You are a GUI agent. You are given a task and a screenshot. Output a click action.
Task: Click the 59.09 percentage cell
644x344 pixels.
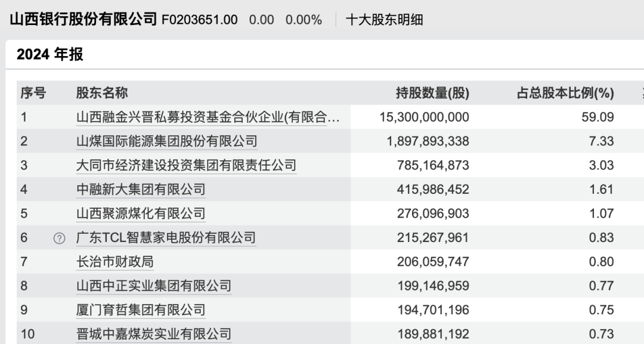597,117
